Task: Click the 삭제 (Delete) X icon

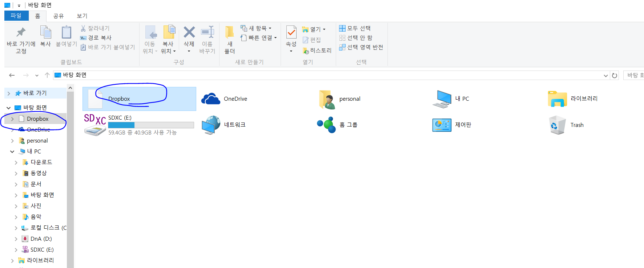Action: tap(189, 32)
